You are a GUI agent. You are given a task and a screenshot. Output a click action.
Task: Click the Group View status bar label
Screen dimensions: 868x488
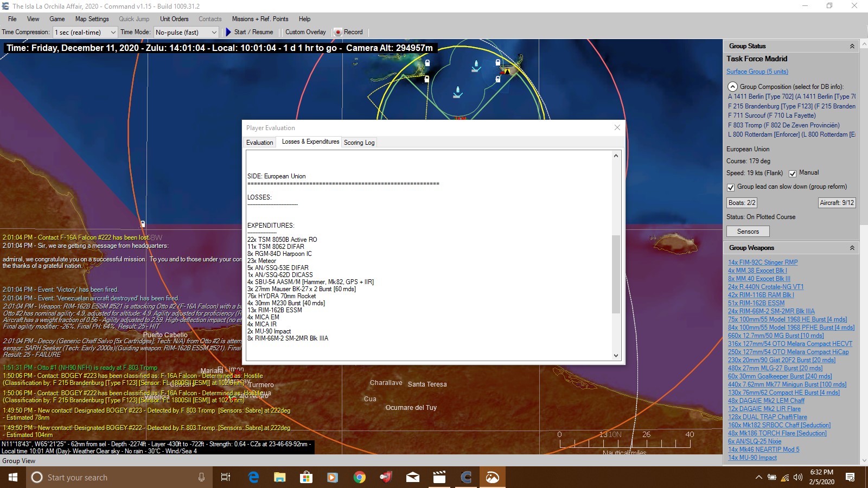click(x=18, y=461)
